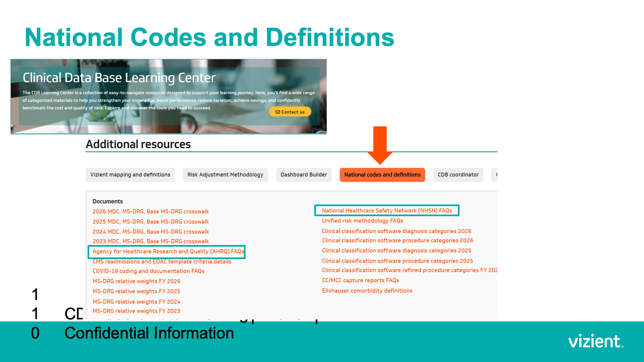The height and width of the screenshot is (362, 644).
Task: Open Unified risk methodology FAQs link
Action: (363, 221)
